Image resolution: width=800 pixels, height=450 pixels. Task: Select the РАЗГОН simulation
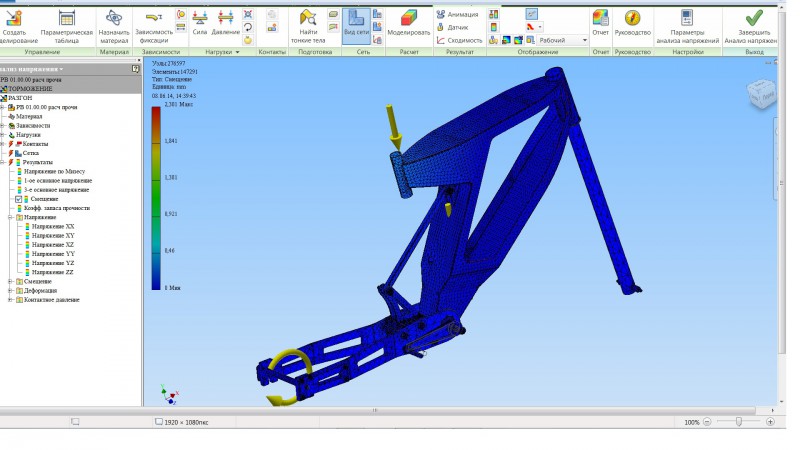tap(20, 98)
